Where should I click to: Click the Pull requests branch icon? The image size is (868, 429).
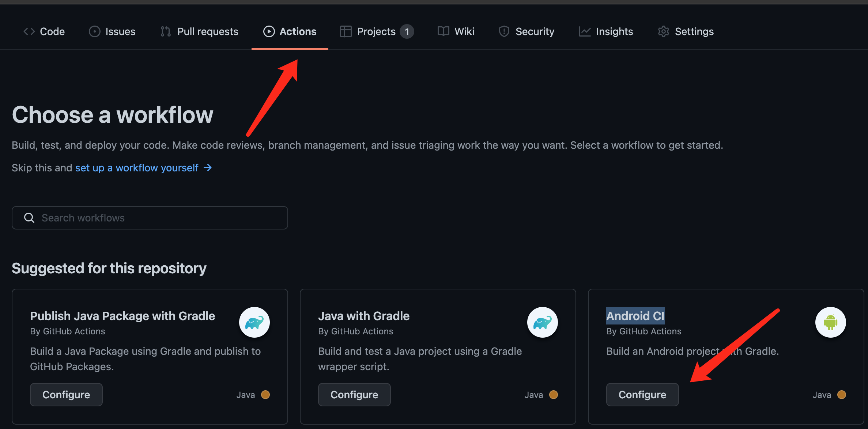pos(166,31)
